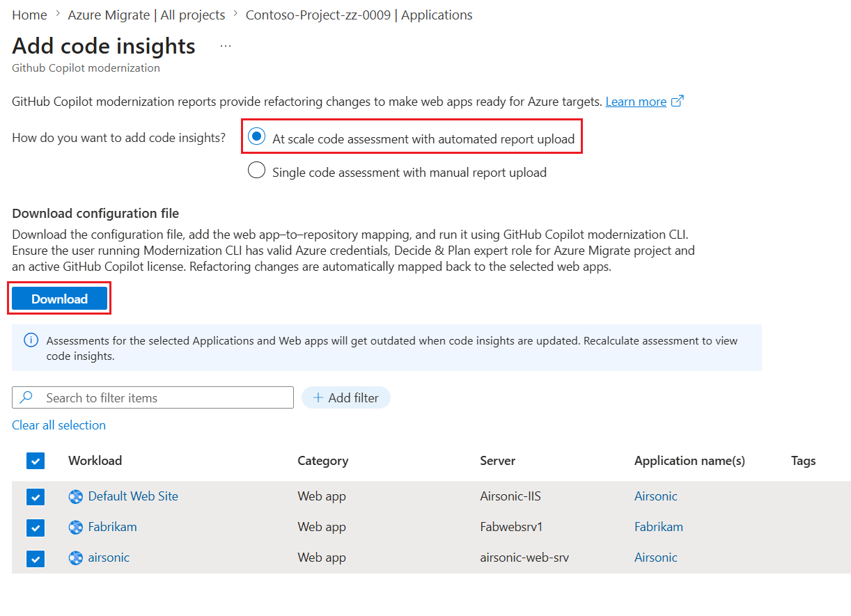851x616 pixels.
Task: Click the Search to filter items field
Action: pos(153,397)
